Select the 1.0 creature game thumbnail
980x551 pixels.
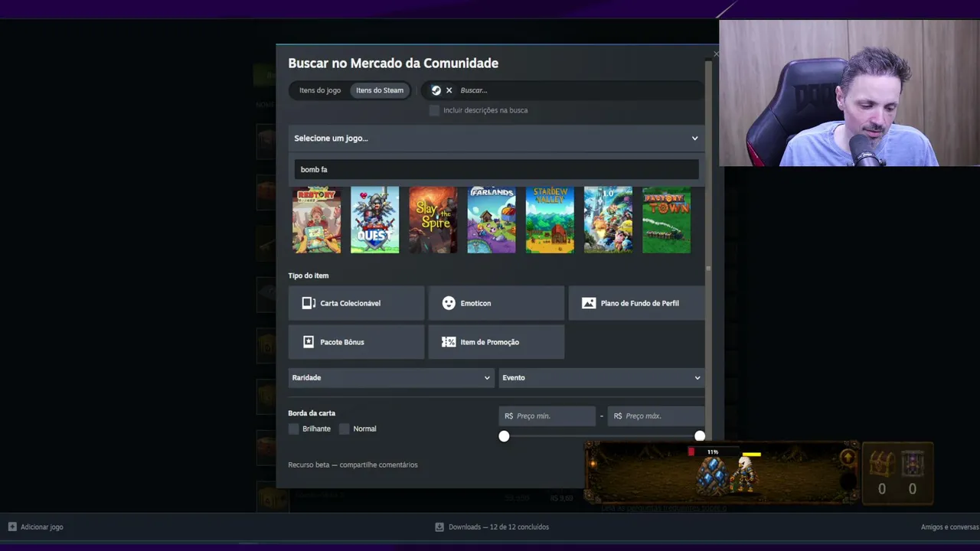click(608, 220)
